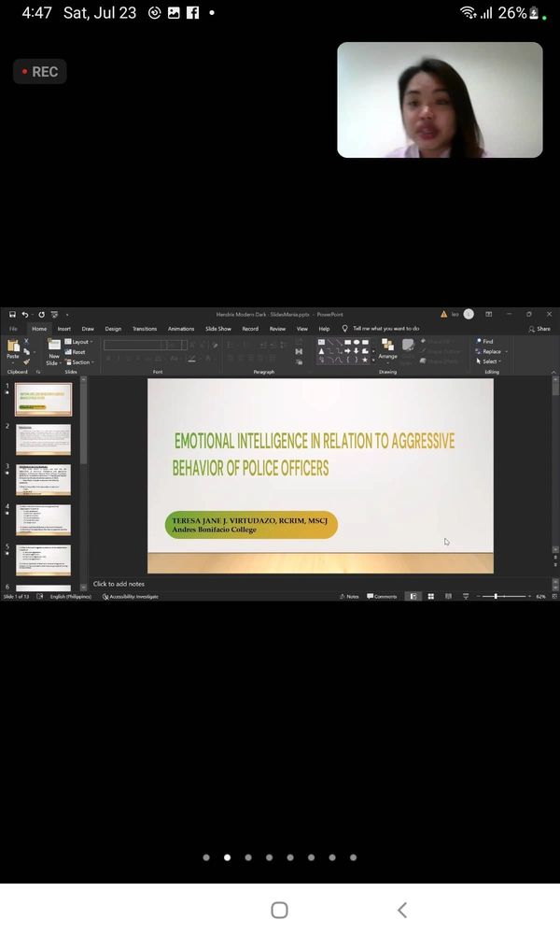Viewport: 560px width, 934px height.
Task: Click the Find icon in Editing group
Action: (484, 342)
